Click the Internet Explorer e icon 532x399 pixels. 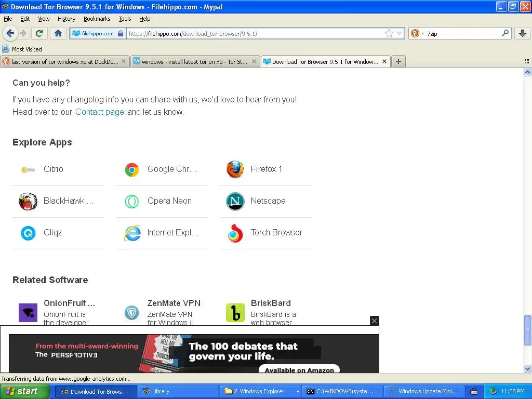pyautogui.click(x=131, y=233)
